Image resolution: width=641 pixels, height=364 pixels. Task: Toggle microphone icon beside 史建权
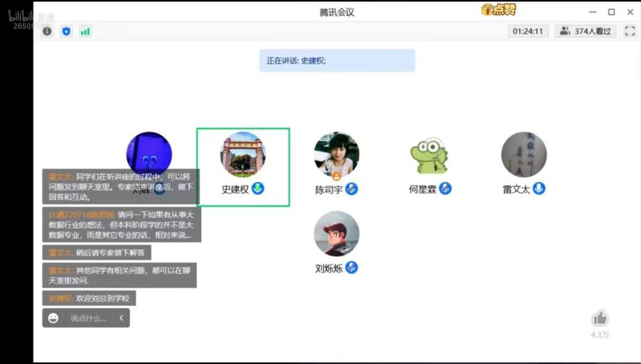coord(258,188)
